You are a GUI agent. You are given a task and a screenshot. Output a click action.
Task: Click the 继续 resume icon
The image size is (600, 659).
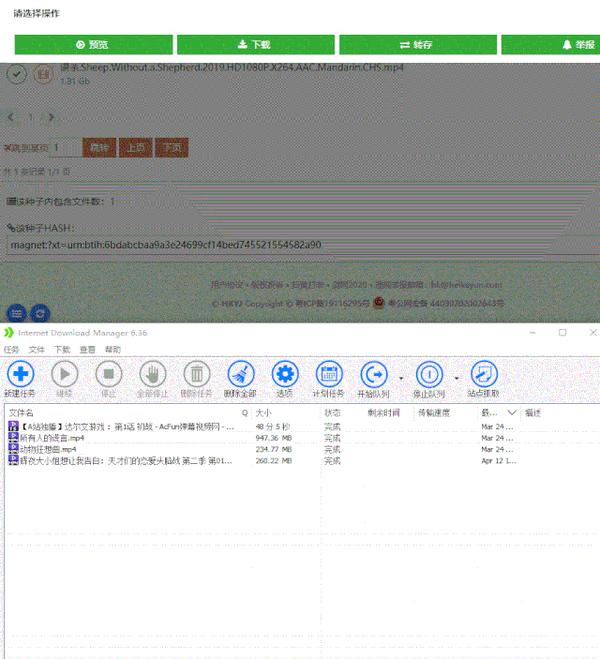click(x=64, y=374)
